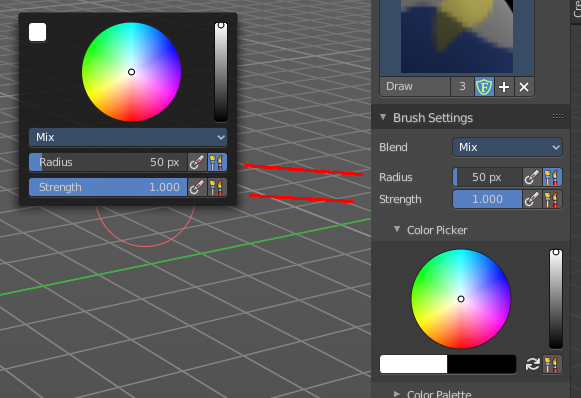Open the sidebar Blend Mix dropdown
This screenshot has width=581, height=398.
(507, 147)
